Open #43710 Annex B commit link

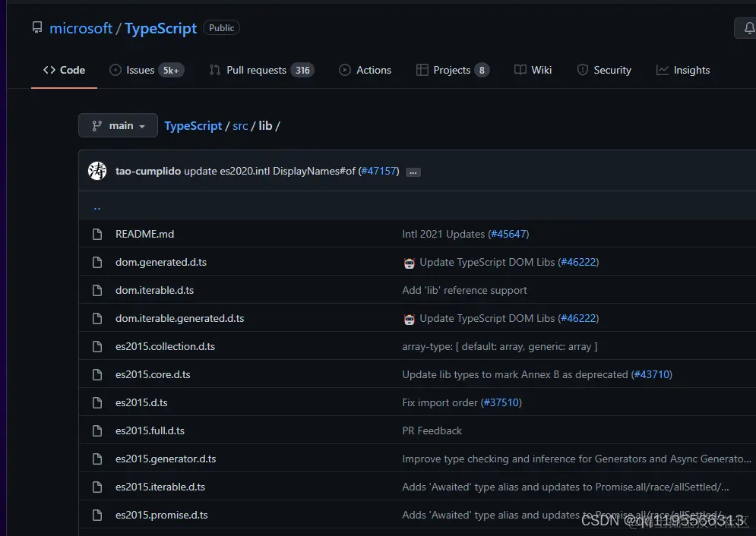[652, 374]
